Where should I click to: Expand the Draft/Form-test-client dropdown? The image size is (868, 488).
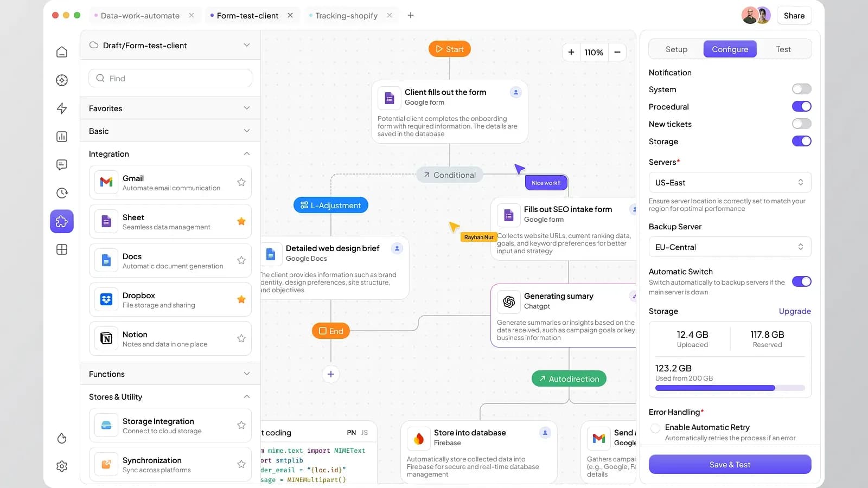(x=170, y=45)
